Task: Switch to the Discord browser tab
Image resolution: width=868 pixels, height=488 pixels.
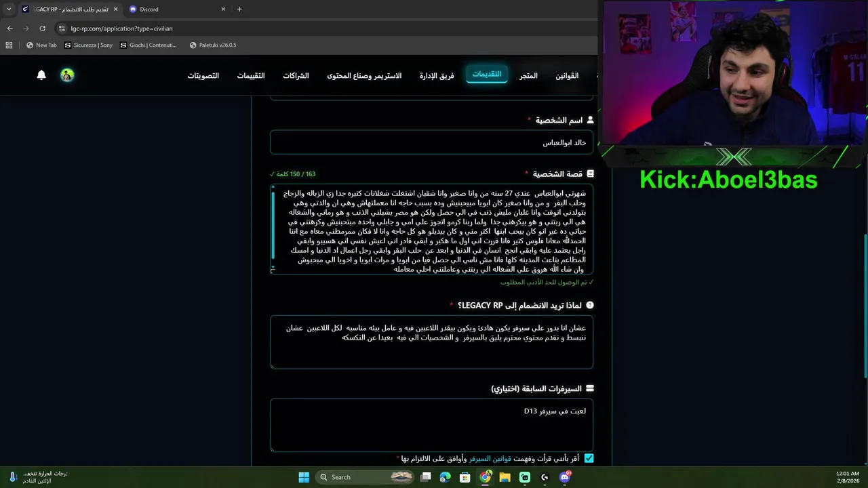Action: click(178, 9)
